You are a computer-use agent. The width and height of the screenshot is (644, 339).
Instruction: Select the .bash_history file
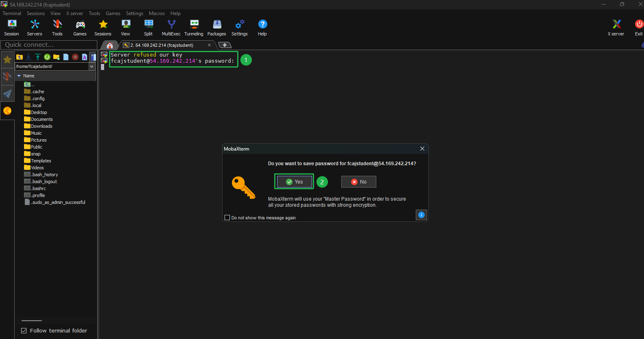coord(41,175)
